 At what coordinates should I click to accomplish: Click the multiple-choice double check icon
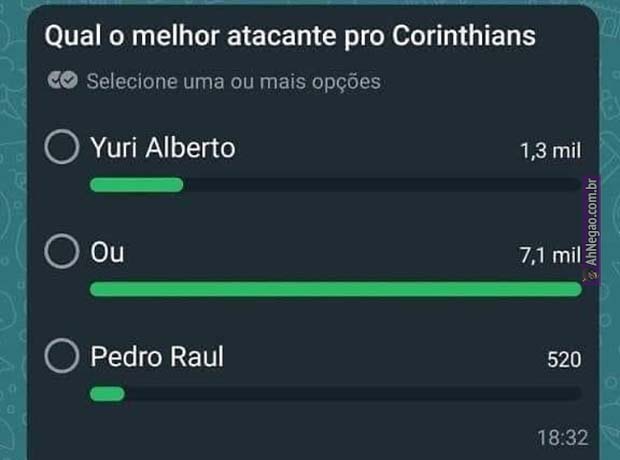tap(62, 82)
